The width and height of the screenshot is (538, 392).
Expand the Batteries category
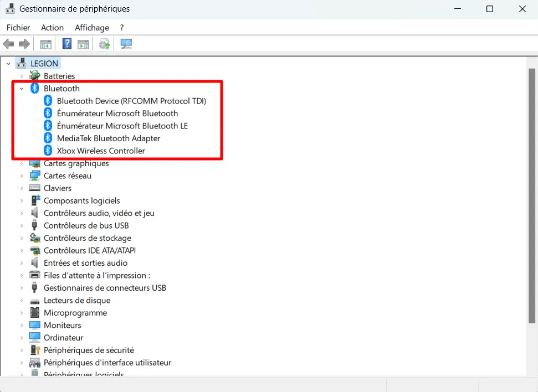pyautogui.click(x=22, y=76)
